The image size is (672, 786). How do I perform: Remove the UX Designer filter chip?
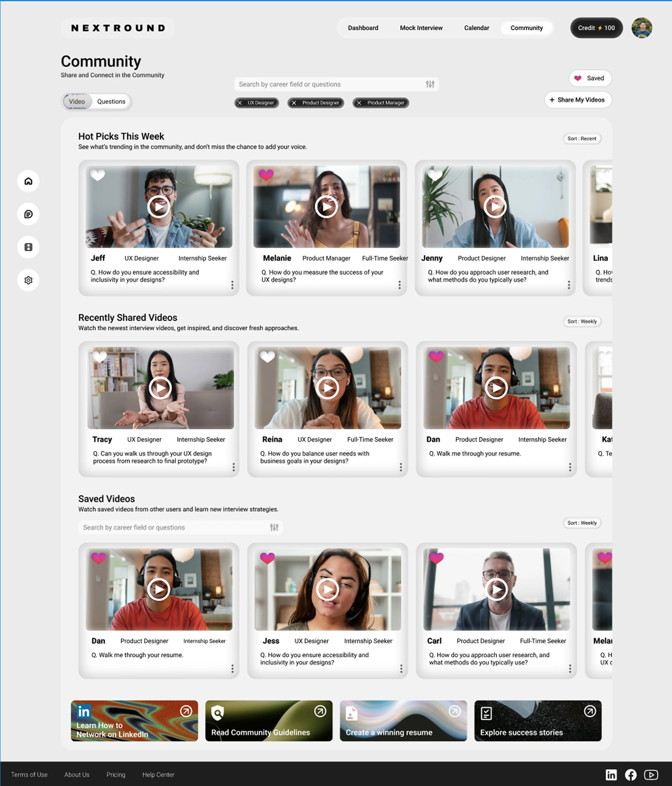point(240,103)
